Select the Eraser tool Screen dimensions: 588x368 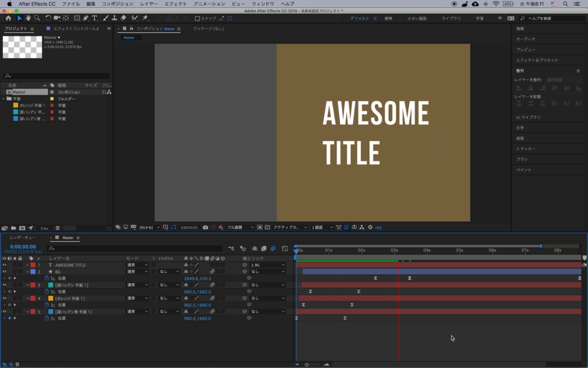(123, 18)
